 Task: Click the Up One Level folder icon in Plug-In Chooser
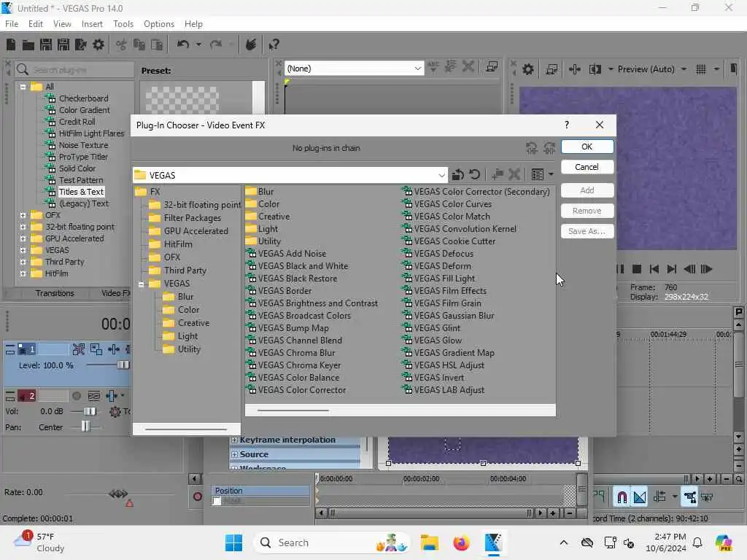pyautogui.click(x=458, y=175)
